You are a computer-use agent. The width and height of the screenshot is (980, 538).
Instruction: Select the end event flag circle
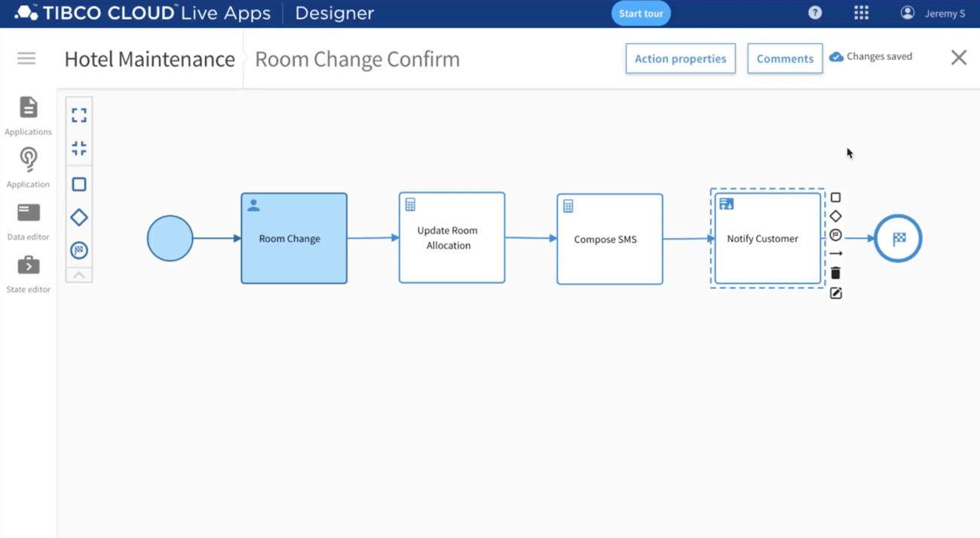click(898, 238)
